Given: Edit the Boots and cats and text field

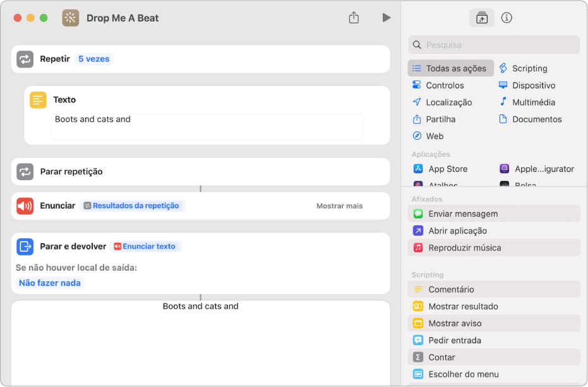Looking at the screenshot, I should point(207,126).
